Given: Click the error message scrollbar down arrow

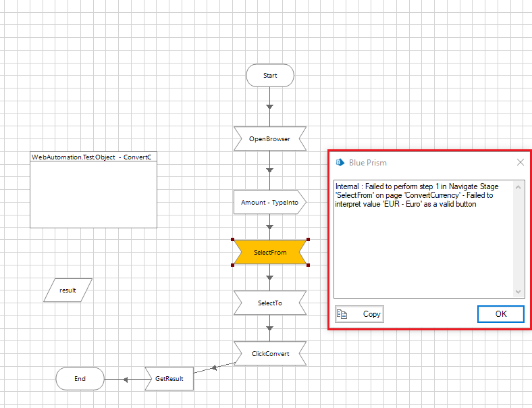Looking at the screenshot, I should click(x=518, y=292).
